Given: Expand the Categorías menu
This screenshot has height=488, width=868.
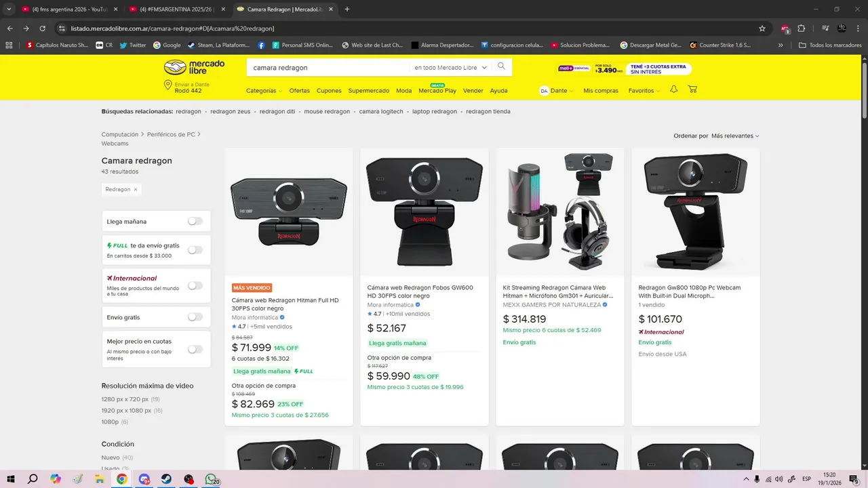Looking at the screenshot, I should click(x=264, y=90).
